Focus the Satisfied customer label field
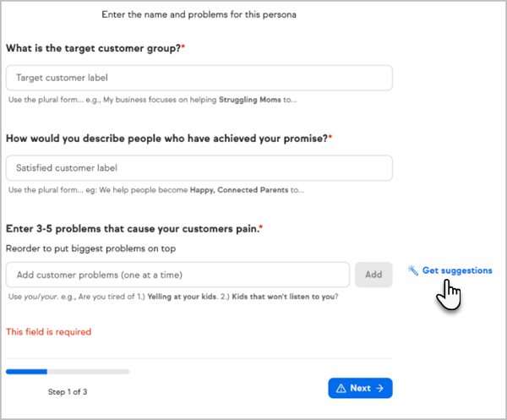This screenshot has width=507, height=420. 199,168
